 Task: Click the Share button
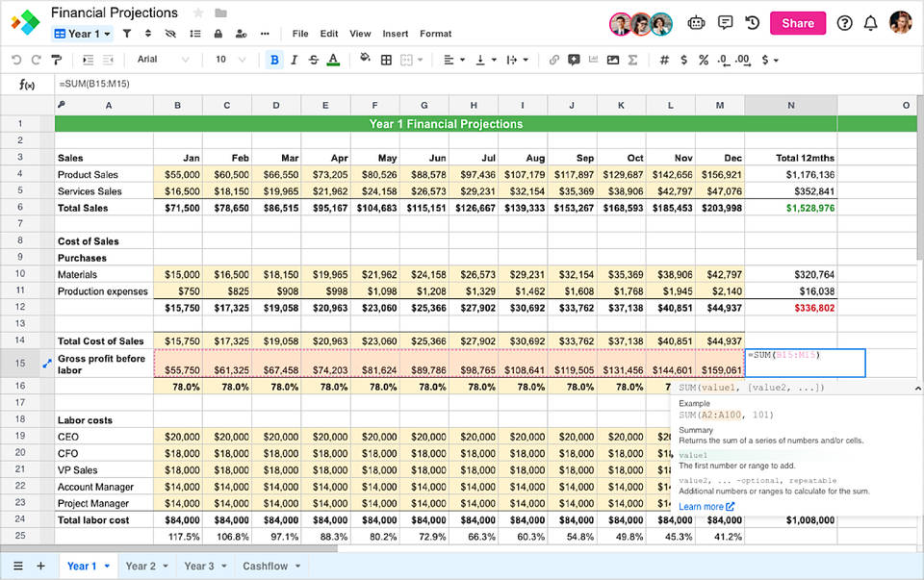pos(797,22)
